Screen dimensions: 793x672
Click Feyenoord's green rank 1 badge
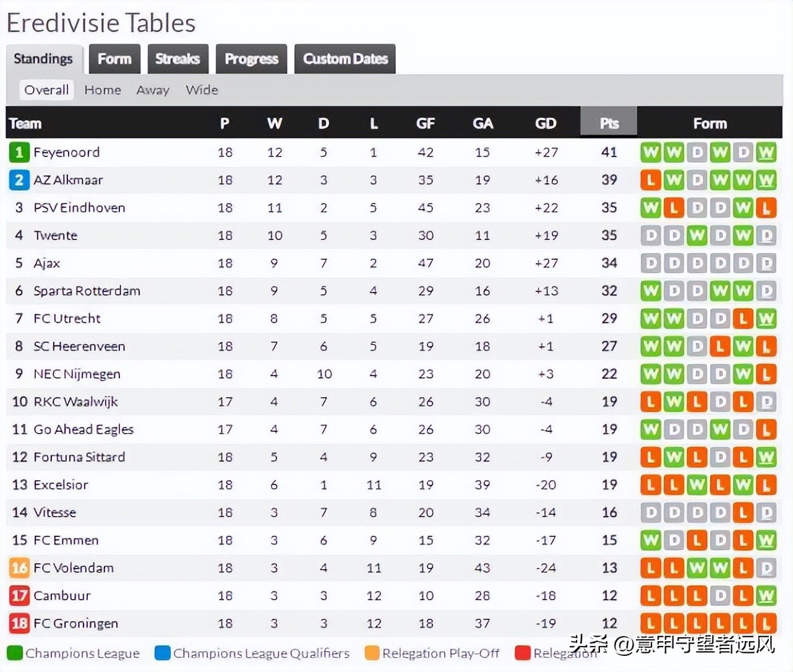(19, 152)
